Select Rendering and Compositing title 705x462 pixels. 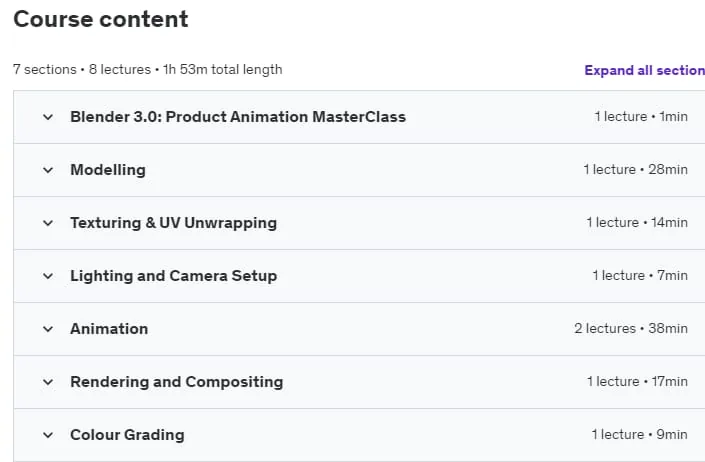pyautogui.click(x=177, y=382)
